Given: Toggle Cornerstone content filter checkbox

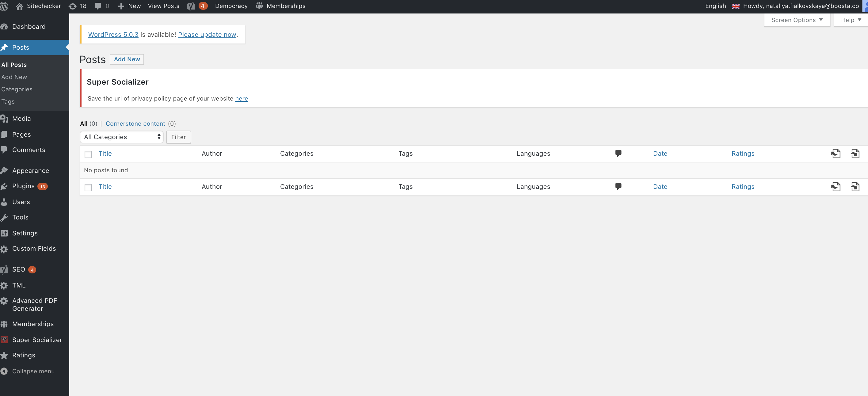Looking at the screenshot, I should pos(135,123).
